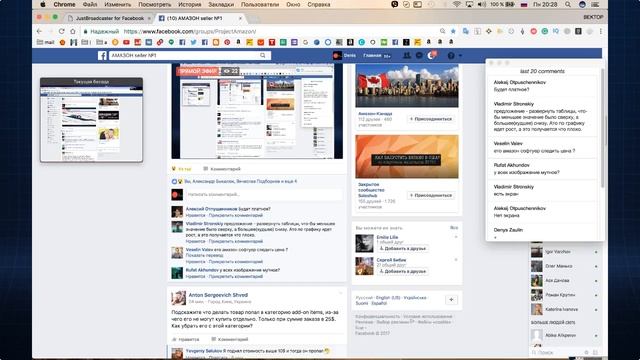Open the YouTube bookmark icon
640x360 pixels.
[x=127, y=42]
